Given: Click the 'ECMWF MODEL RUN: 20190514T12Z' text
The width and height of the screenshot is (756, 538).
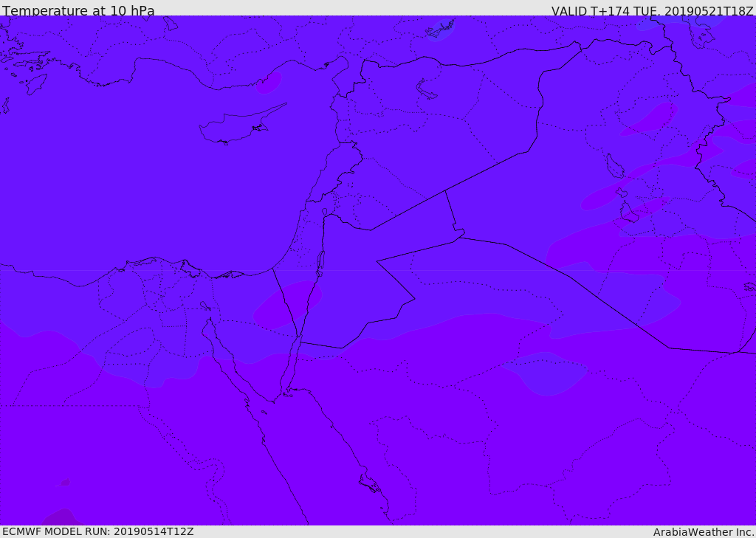Looking at the screenshot, I should 98,531.
